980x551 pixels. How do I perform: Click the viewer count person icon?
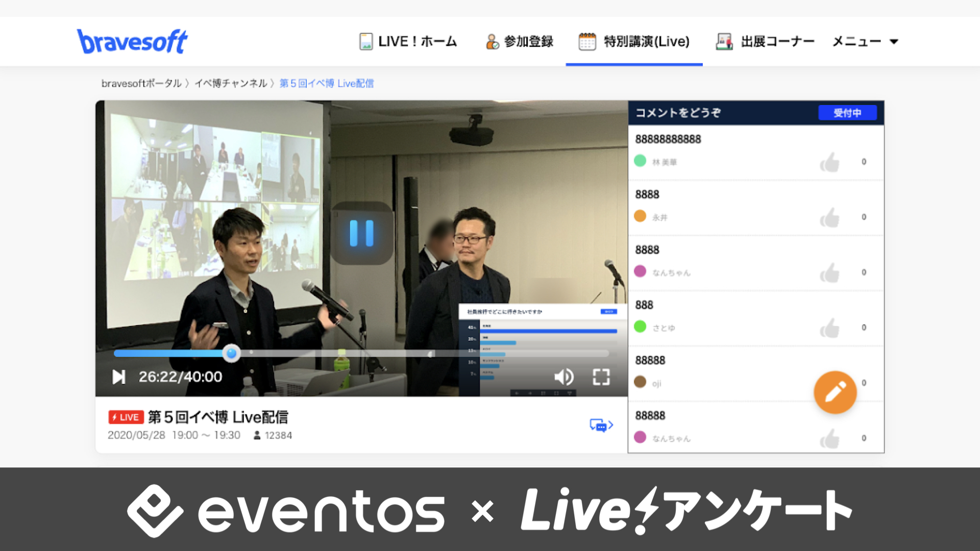[x=256, y=435]
